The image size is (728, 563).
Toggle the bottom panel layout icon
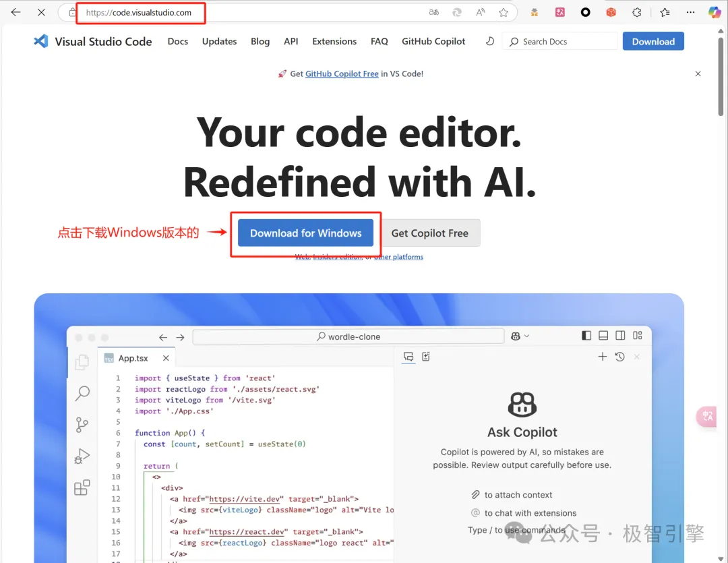coord(603,336)
